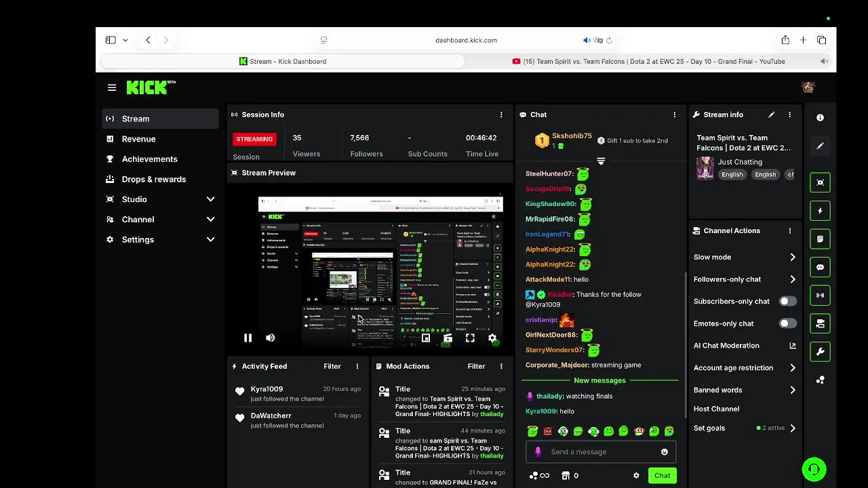This screenshot has height=488, width=868.
Task: Enter fullscreen on stream preview
Action: pos(470,338)
